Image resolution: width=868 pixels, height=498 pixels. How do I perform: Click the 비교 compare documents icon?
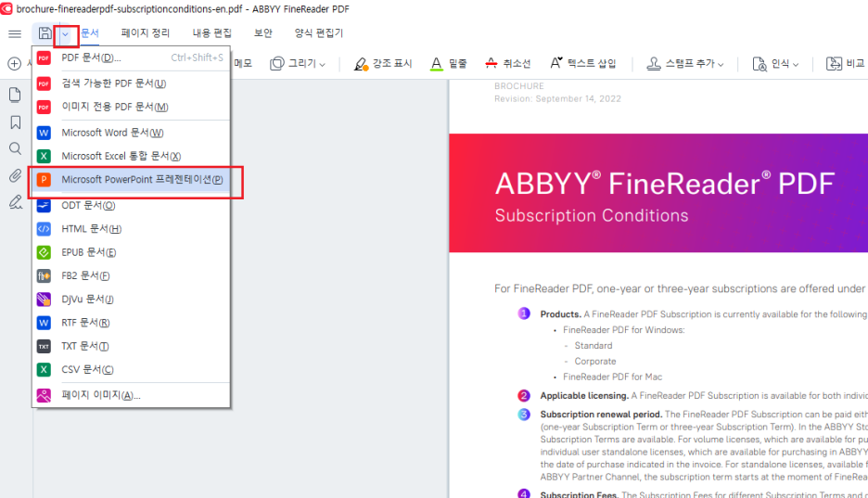point(834,64)
